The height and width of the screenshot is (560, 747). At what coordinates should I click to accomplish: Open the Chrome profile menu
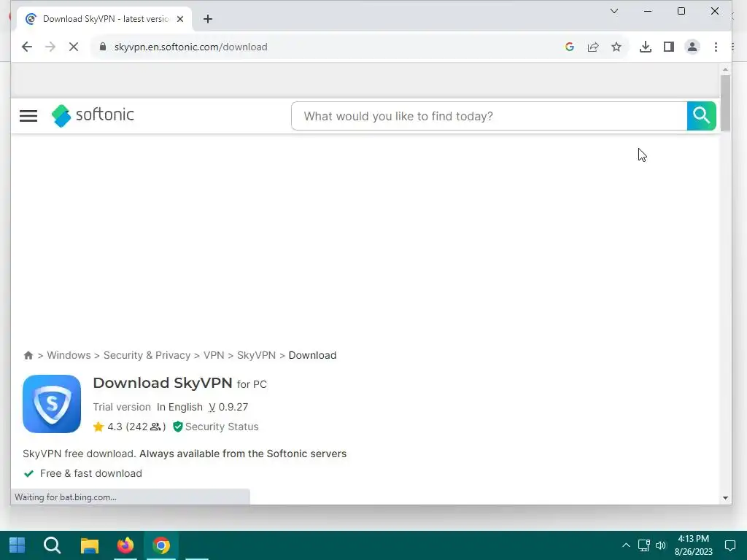692,47
